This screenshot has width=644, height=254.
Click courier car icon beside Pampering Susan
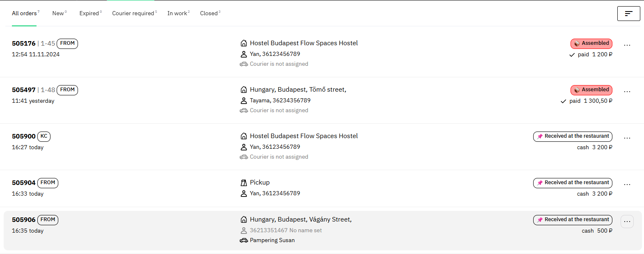click(244, 240)
